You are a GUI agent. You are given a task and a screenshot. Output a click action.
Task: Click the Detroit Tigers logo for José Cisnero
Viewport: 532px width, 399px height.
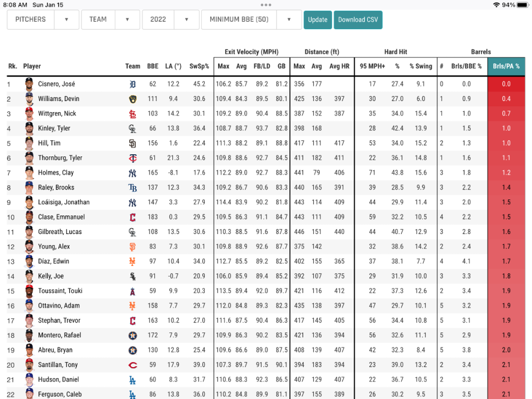pos(132,84)
